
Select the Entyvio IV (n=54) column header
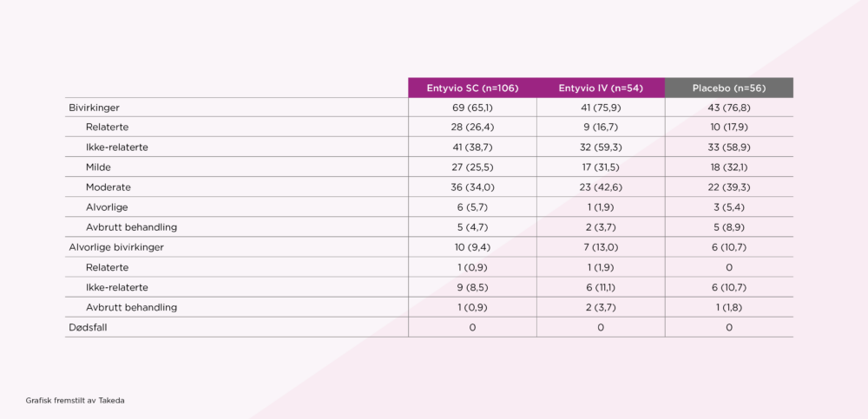point(601,88)
